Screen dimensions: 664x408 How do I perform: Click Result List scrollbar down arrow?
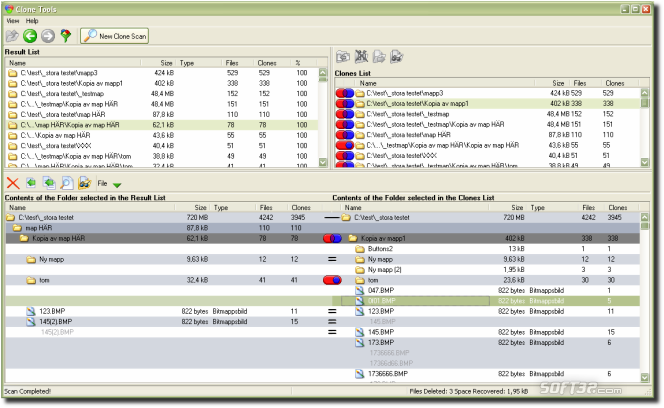coord(323,163)
